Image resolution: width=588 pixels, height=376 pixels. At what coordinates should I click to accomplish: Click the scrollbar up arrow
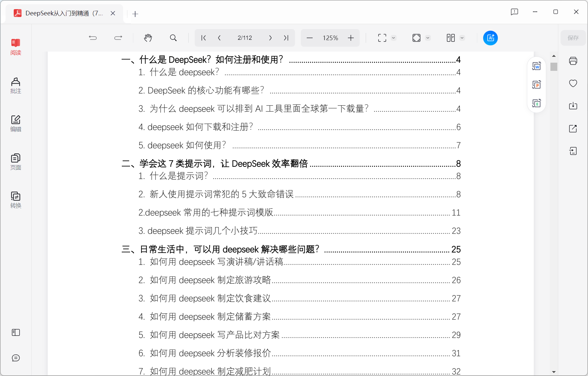tap(554, 56)
